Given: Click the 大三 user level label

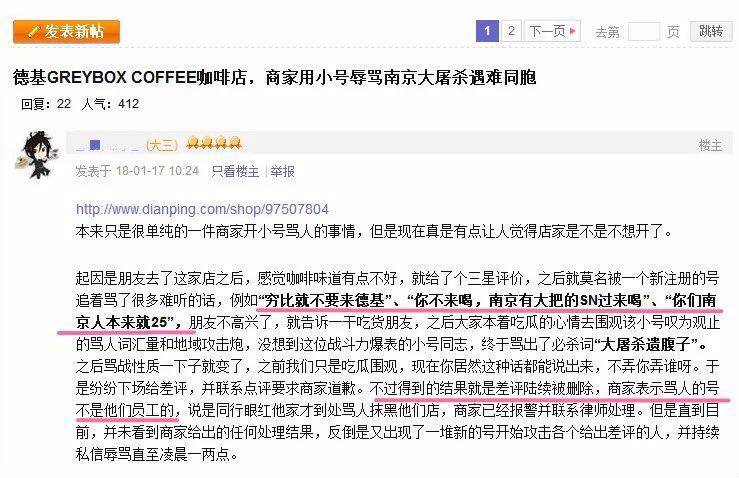Looking at the screenshot, I should coord(162,145).
